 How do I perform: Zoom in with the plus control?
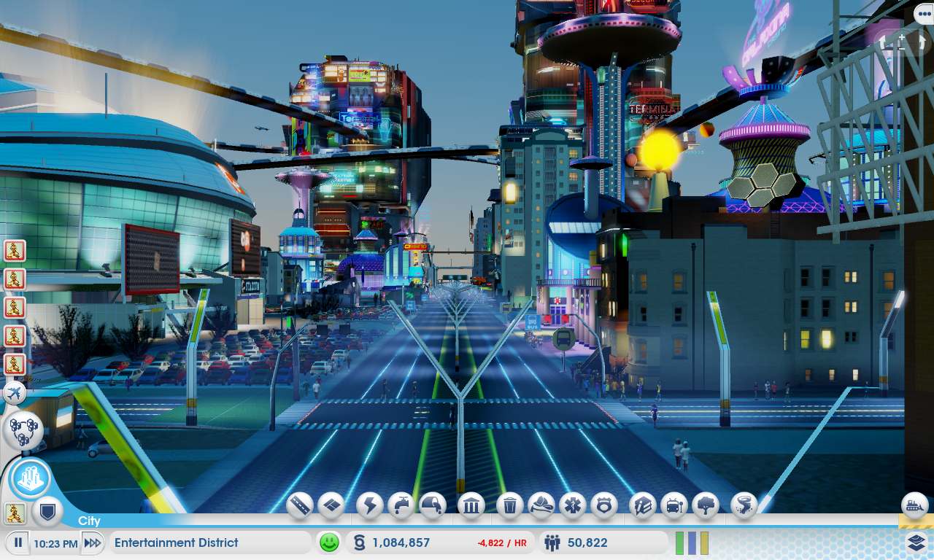(x=903, y=36)
